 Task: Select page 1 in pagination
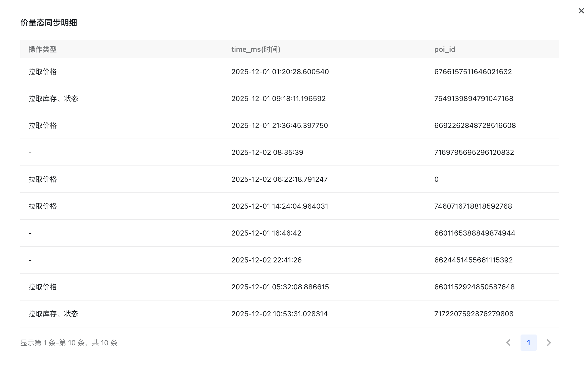528,343
